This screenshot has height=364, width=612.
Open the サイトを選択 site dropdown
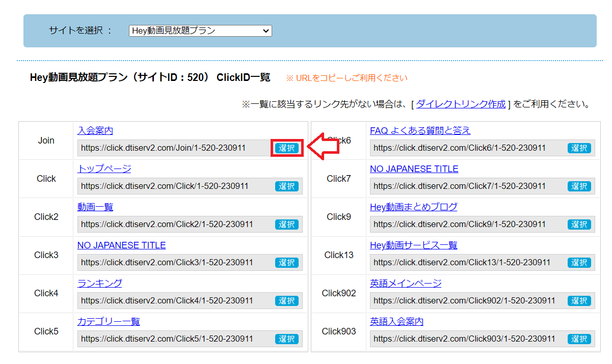tap(200, 31)
